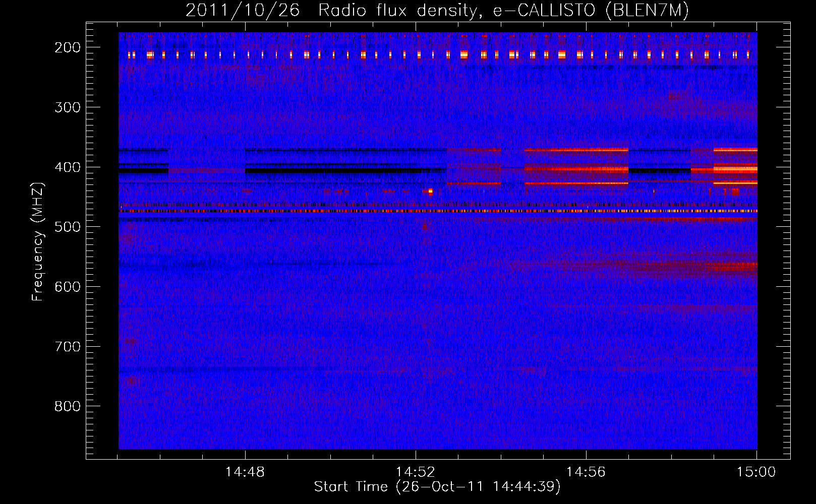Screen dimensions: 816x504
Task: Click the 800 frequency tick label
Action: [x=68, y=406]
